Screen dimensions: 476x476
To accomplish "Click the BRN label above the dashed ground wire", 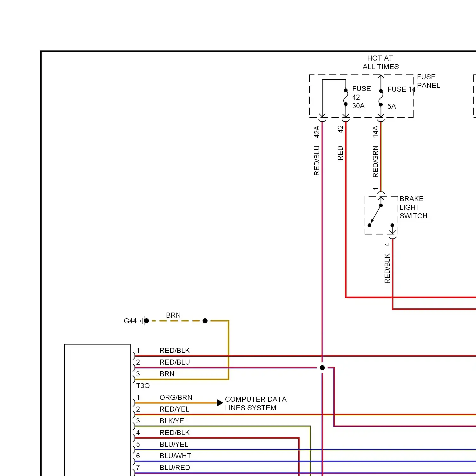I will 173,315.
